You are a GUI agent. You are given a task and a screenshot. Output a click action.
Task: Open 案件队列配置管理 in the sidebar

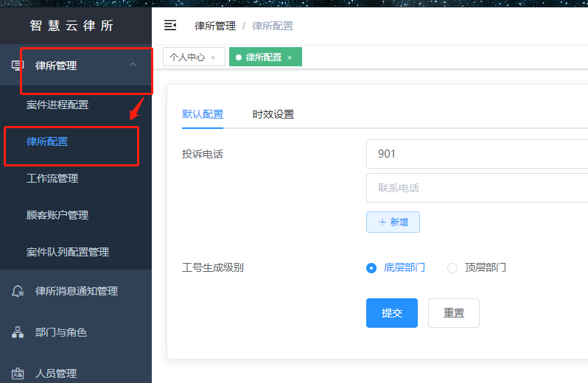76,252
